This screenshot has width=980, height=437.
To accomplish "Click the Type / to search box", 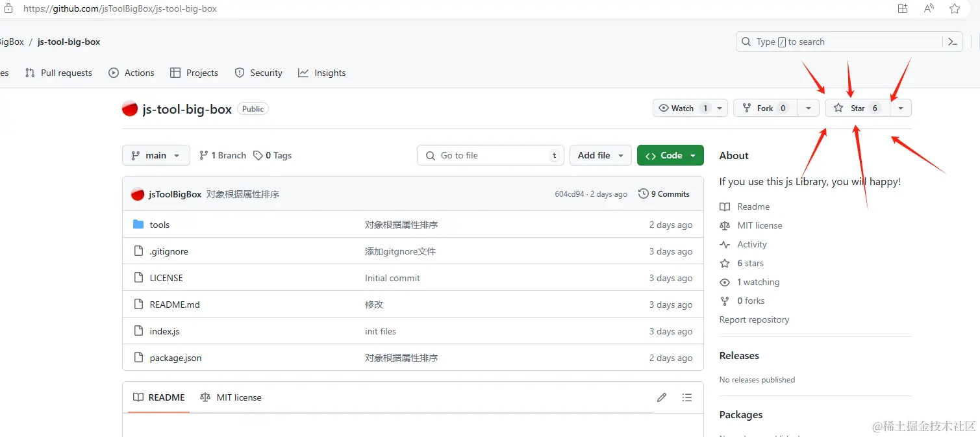I will point(838,42).
